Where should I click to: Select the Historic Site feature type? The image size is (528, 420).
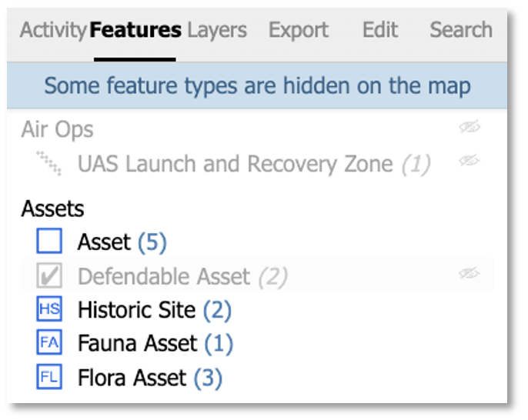[x=136, y=310]
